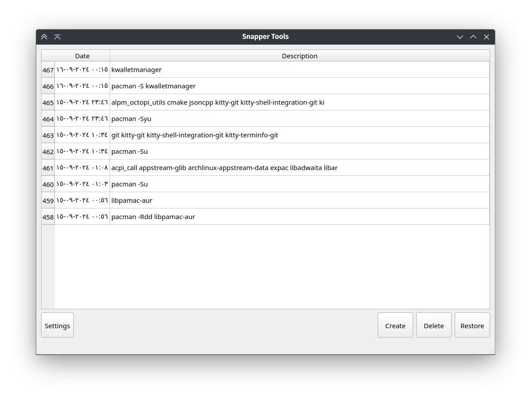Select the 'pacman -S kwalletmanager' description cell
The height and width of the screenshot is (398, 532).
pyautogui.click(x=300, y=86)
